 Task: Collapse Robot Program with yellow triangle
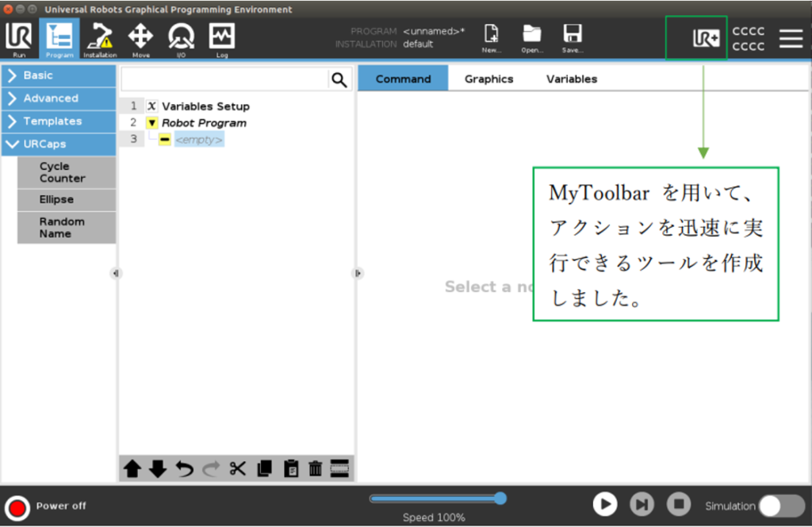(x=151, y=123)
